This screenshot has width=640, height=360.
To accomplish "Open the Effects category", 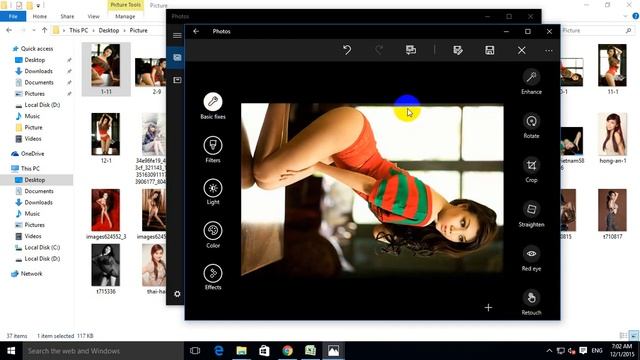I will click(213, 277).
